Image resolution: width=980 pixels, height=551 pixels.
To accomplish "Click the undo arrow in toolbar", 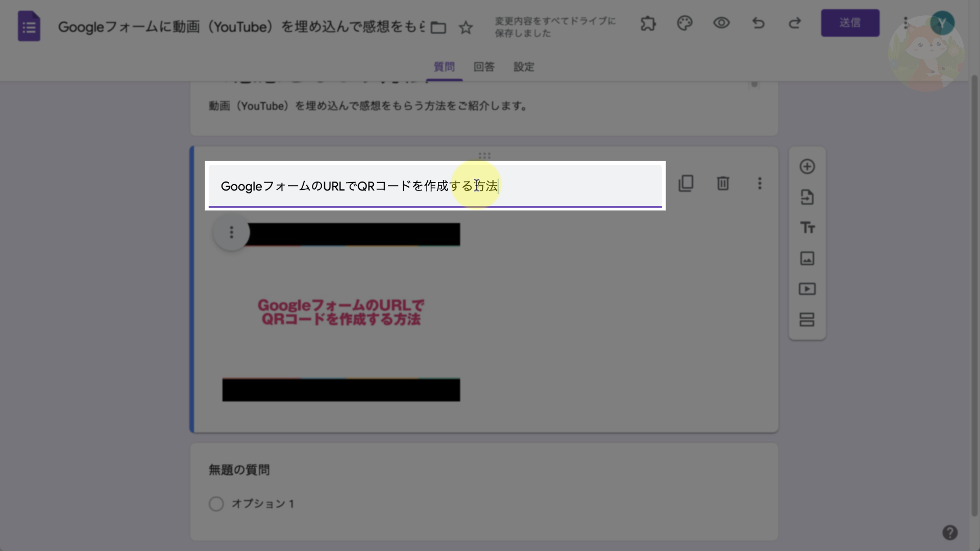I will point(758,22).
